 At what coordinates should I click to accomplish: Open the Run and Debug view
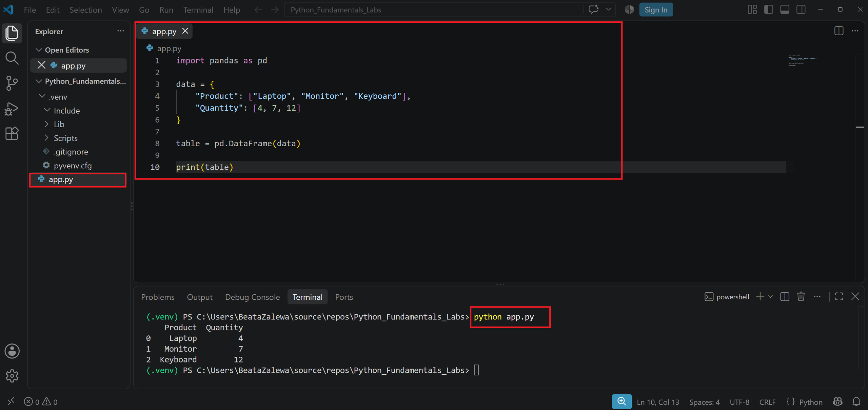[x=12, y=109]
